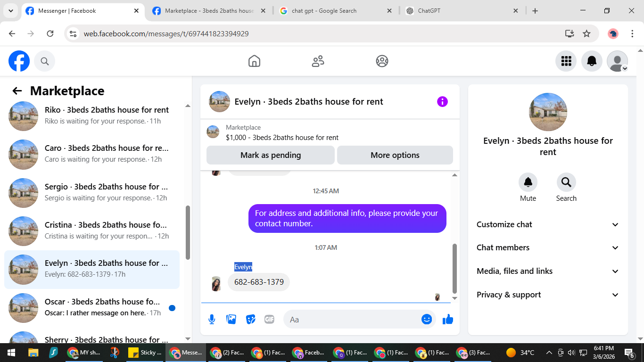Open Cristina's conversation in list
This screenshot has height=362, width=644.
(92, 230)
